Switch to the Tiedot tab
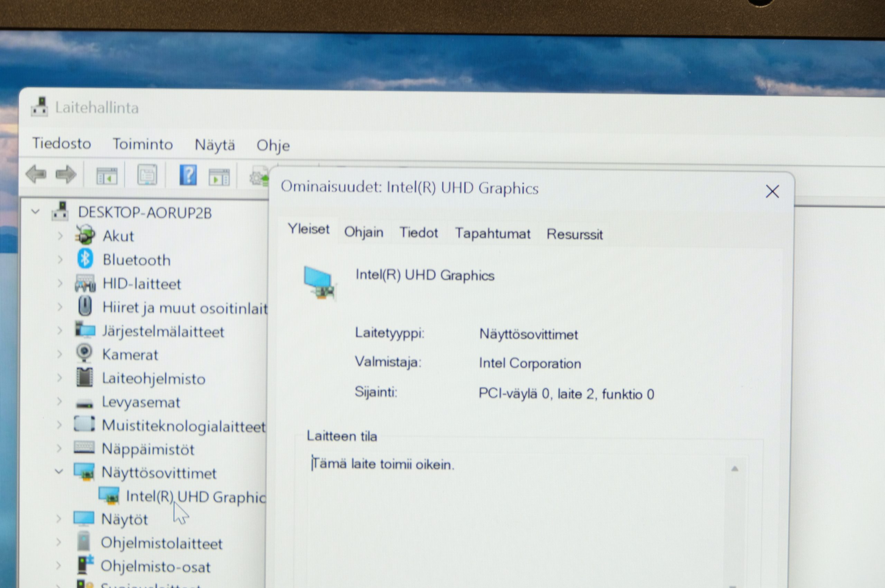 [419, 233]
